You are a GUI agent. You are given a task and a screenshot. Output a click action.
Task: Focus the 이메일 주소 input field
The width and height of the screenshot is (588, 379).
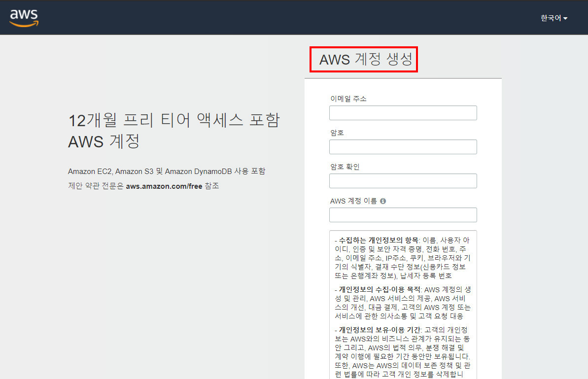403,113
